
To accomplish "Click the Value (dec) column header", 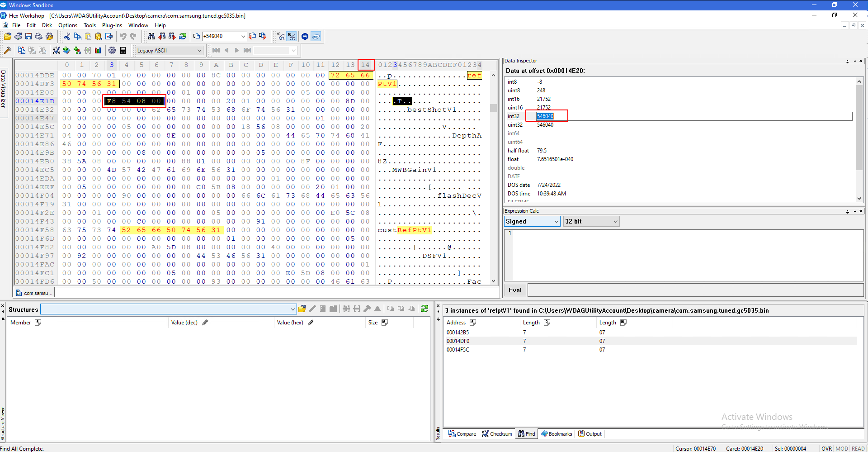I will (222, 323).
